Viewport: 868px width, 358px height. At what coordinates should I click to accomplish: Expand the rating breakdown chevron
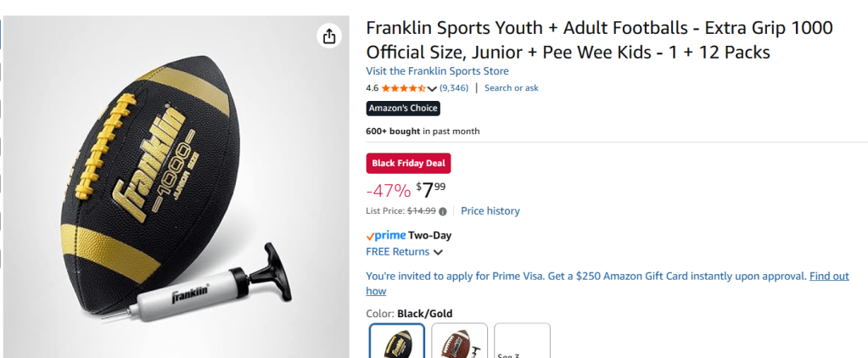click(x=433, y=88)
